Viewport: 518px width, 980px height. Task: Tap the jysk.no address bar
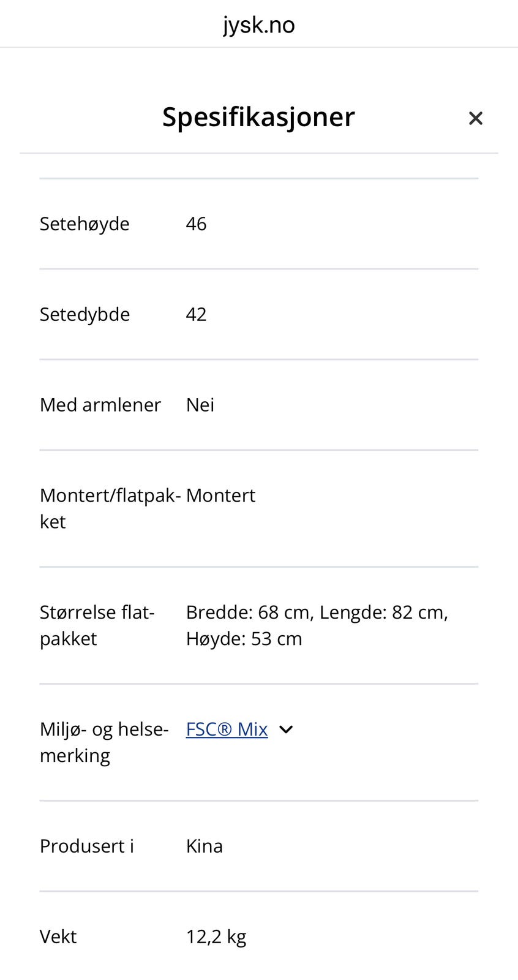[x=259, y=24]
